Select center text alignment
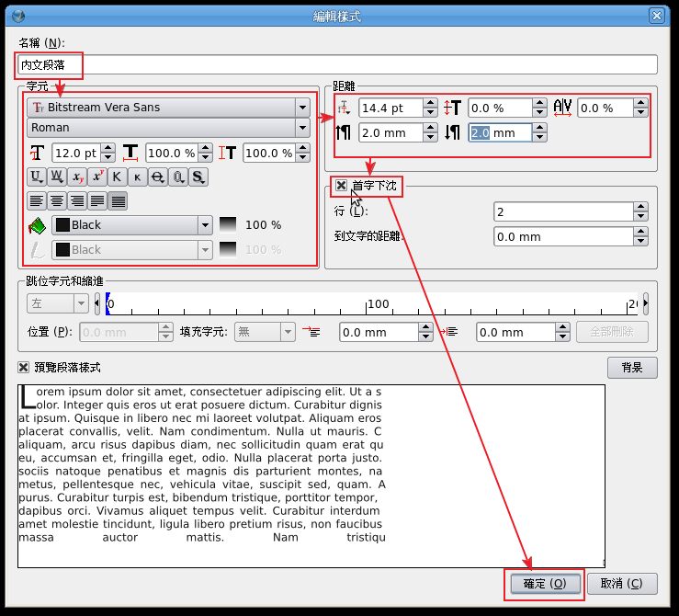 [x=57, y=200]
